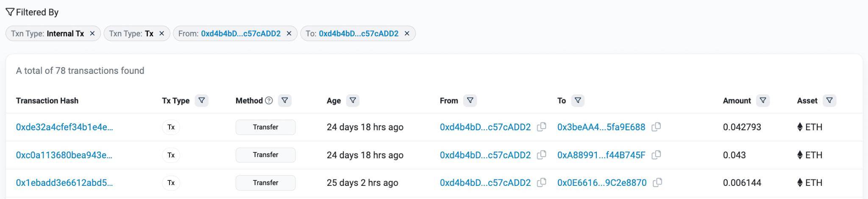Open address 0xA88991...f44B745F link
This screenshot has height=199, width=868.
[601, 155]
